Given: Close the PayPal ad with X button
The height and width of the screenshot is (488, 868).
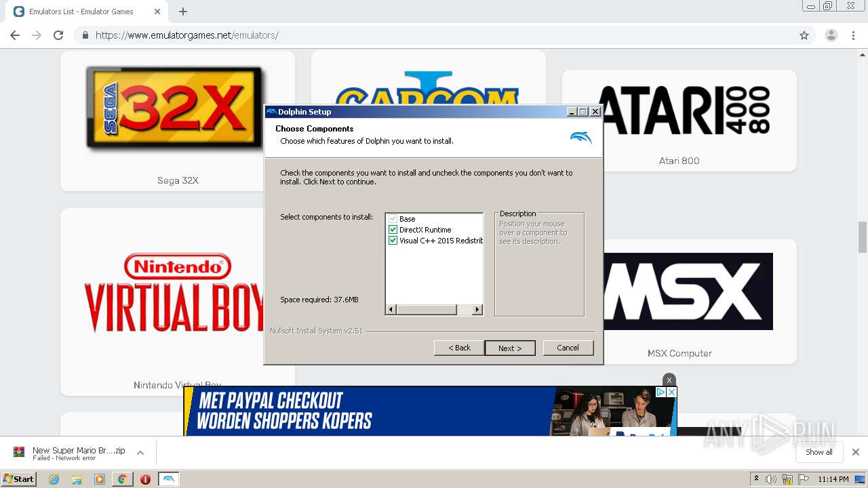Looking at the screenshot, I should click(x=669, y=380).
